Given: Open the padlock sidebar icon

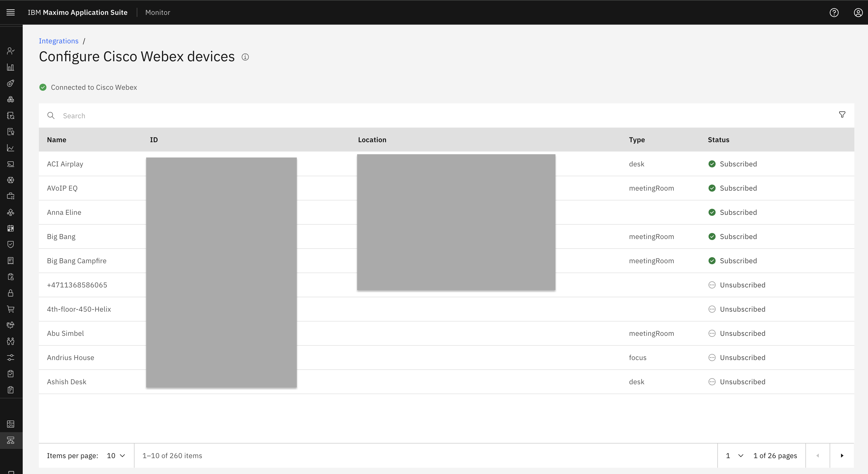Looking at the screenshot, I should 11,293.
